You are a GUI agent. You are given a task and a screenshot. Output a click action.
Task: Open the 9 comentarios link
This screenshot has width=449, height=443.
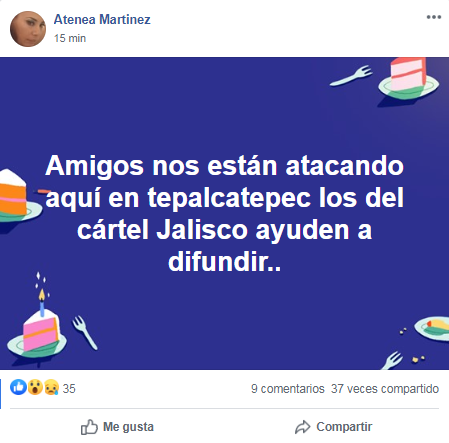tap(288, 389)
